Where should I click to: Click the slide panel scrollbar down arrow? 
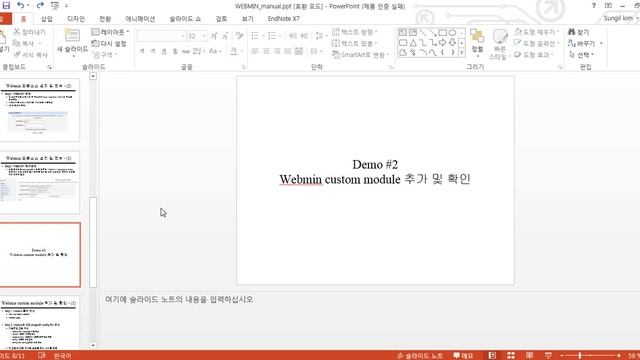coord(93,345)
